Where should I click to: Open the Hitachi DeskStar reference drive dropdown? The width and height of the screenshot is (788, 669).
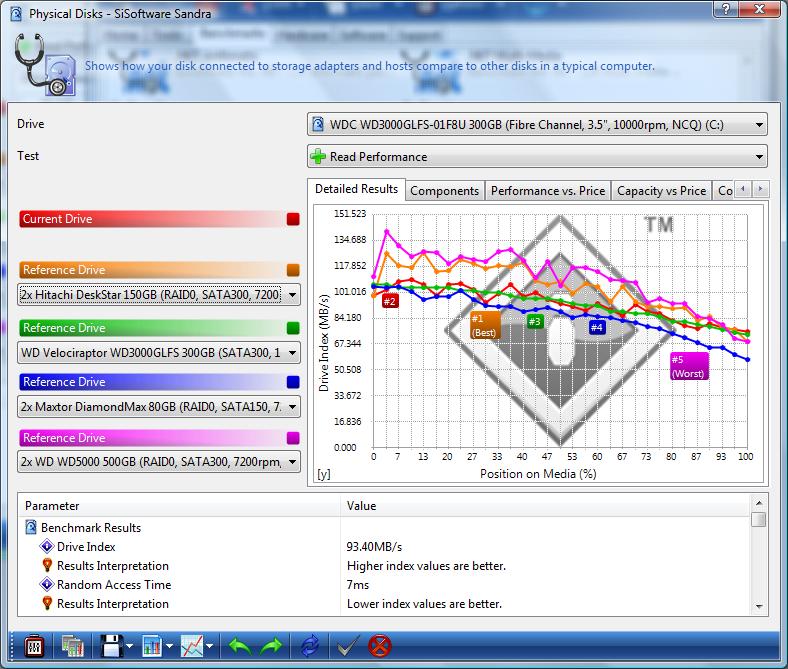159,295
